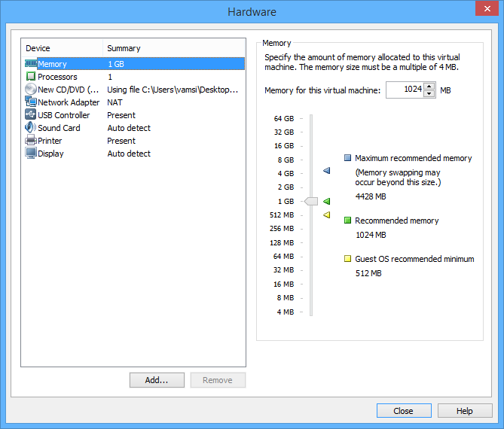Click the yellow guest OS minimum marker
Image resolution: width=504 pixels, height=429 pixels.
[x=326, y=214]
